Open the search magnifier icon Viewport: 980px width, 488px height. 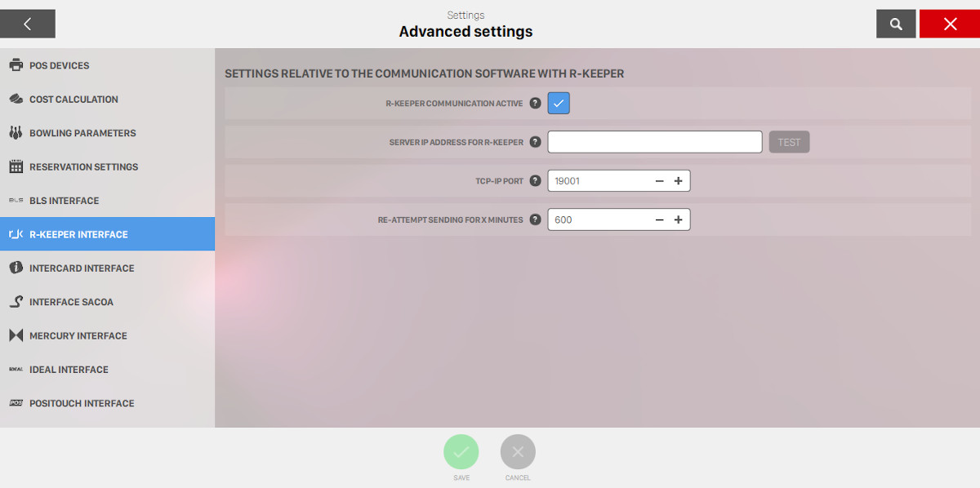coord(896,24)
